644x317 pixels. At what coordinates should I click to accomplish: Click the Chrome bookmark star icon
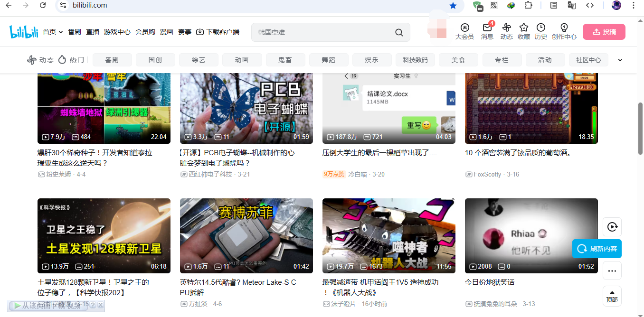click(x=453, y=5)
